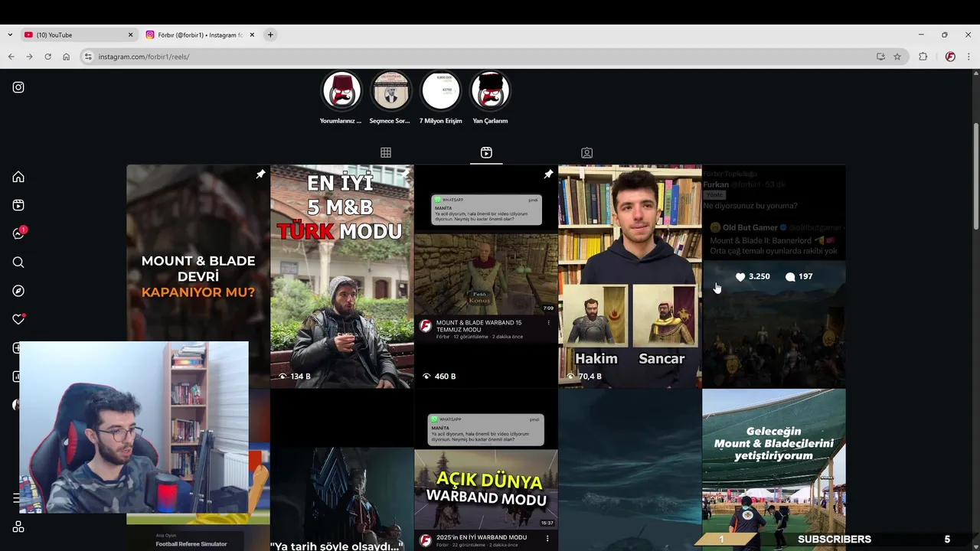Image resolution: width=980 pixels, height=551 pixels.
Task: Click the 70,4 B view count
Action: [x=583, y=377]
